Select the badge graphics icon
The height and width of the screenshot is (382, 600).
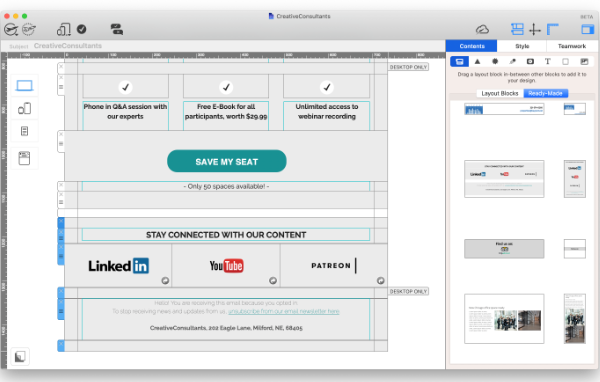tap(495, 61)
